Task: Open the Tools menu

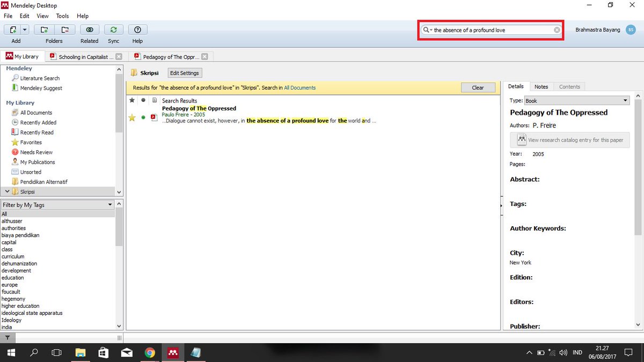Action: pos(62,16)
